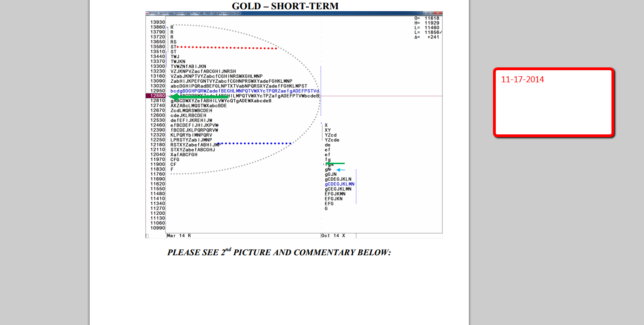Screen dimensions: 644x325
Task: Click the 'EFGJKMN' profile row
Action: pyautogui.click(x=335, y=194)
